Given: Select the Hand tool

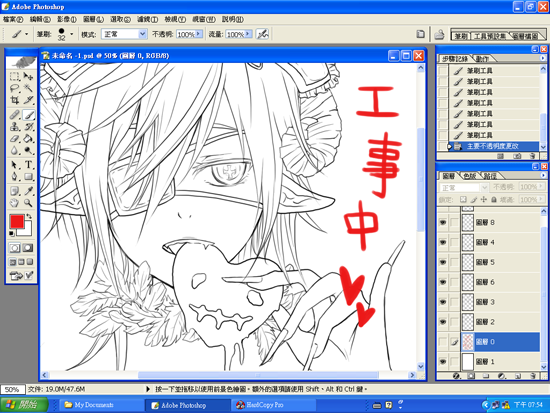Looking at the screenshot, I should pyautogui.click(x=14, y=203).
